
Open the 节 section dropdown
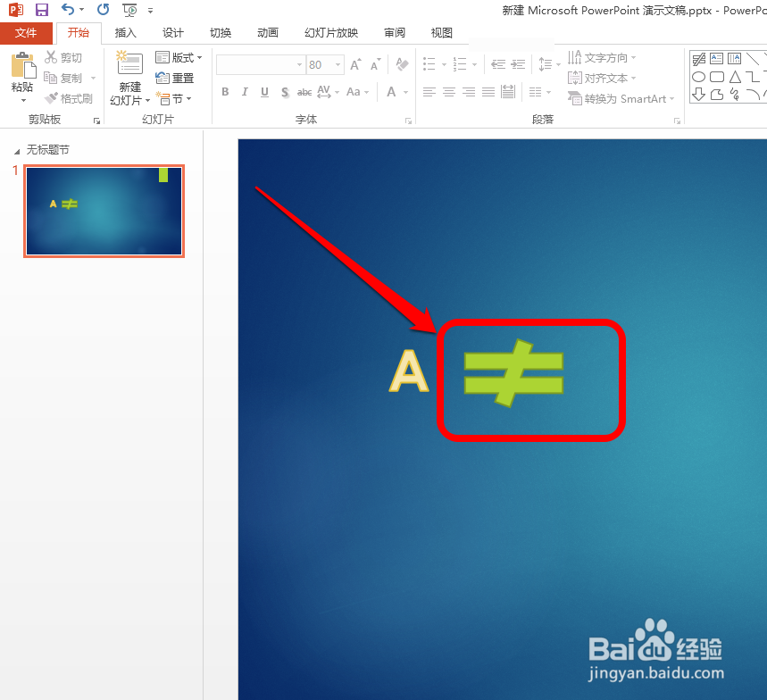(x=173, y=98)
